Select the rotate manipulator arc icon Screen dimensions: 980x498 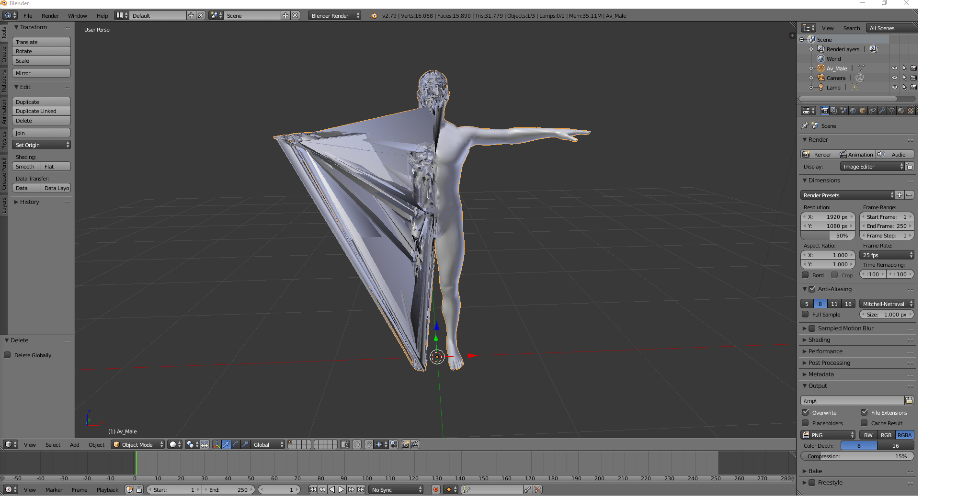(236, 444)
